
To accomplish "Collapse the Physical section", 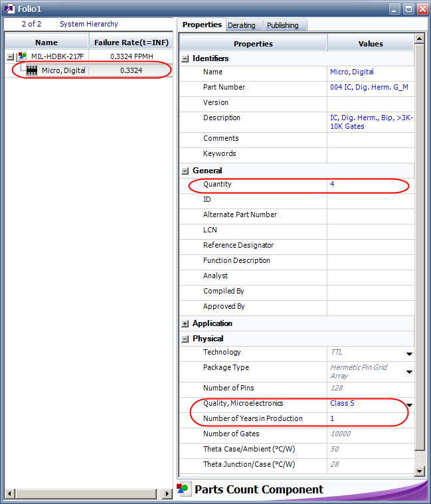I will [185, 339].
